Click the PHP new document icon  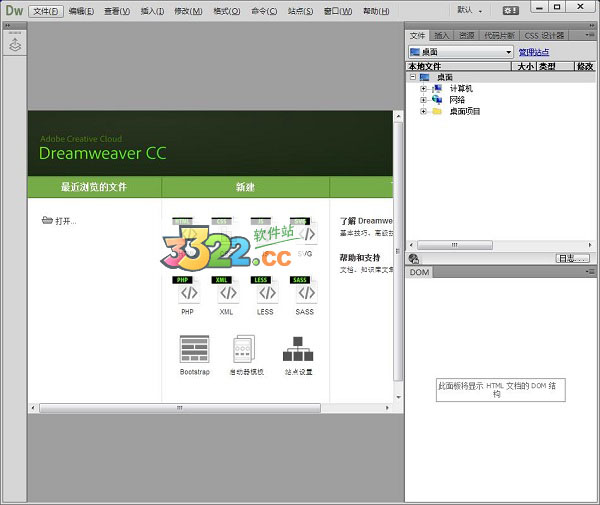click(188, 290)
